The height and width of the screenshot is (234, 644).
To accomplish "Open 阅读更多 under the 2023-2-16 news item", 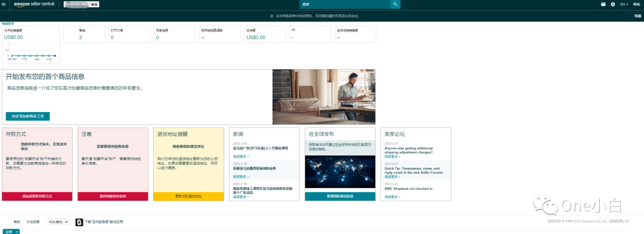I will coord(241,196).
